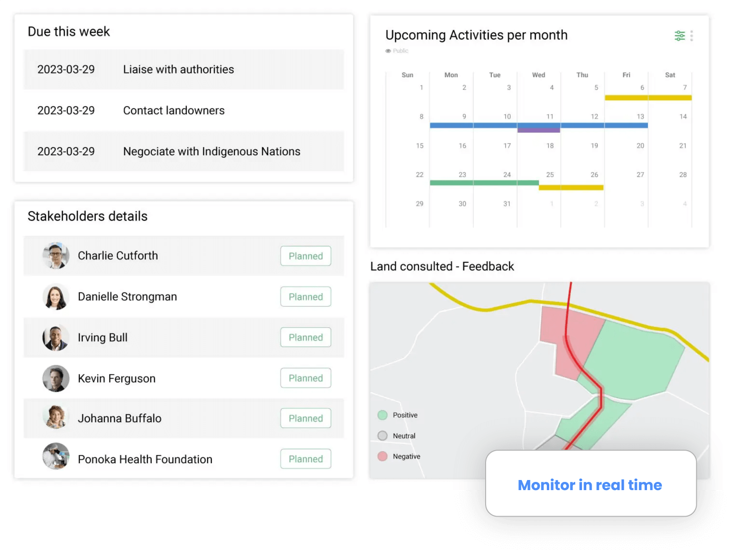Open the three-dot menu on calendar widget
This screenshot has width=740, height=560.
tap(691, 36)
